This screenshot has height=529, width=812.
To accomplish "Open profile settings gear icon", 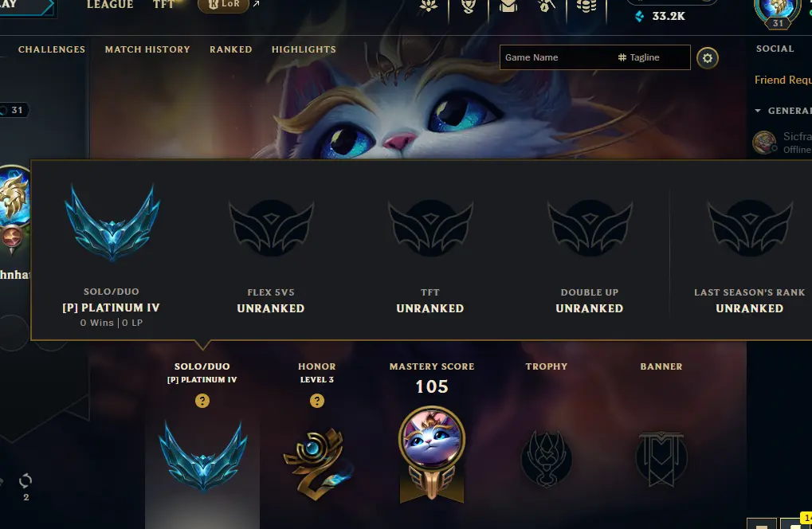I will [708, 58].
